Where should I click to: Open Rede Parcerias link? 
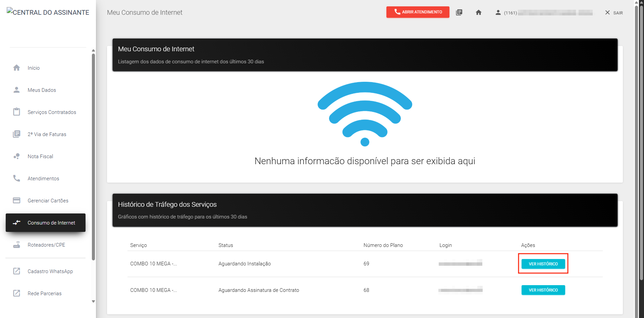coord(46,293)
